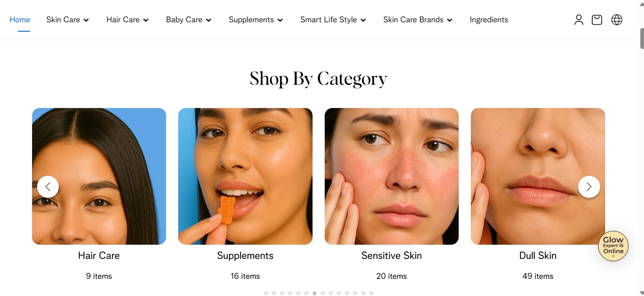Click the Dull Skin category title
The width and height of the screenshot is (644, 296).
(x=538, y=255)
